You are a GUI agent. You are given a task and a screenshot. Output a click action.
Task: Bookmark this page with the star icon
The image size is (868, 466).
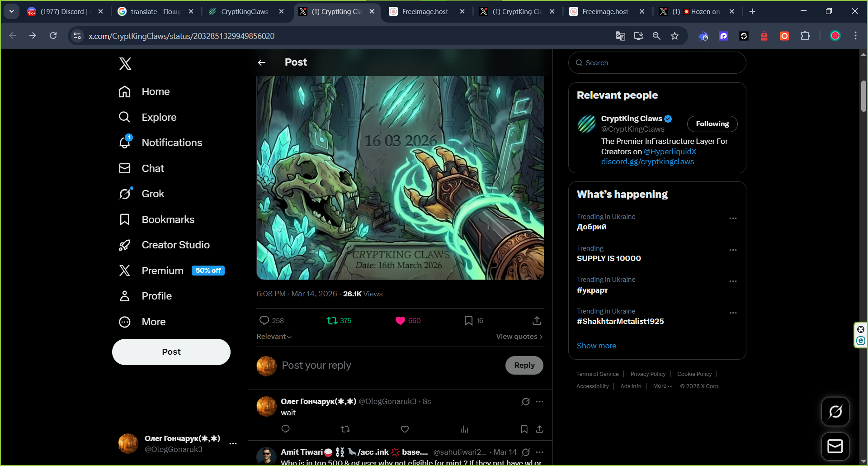click(675, 36)
